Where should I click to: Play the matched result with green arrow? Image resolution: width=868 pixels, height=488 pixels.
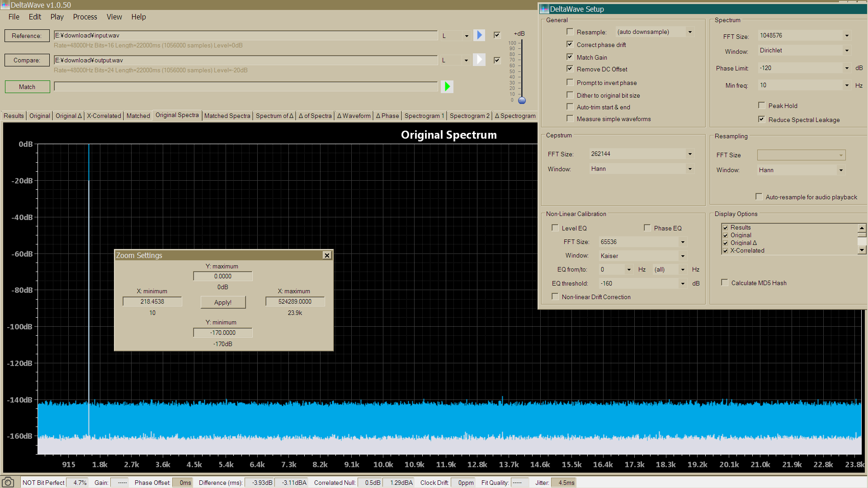[447, 86]
